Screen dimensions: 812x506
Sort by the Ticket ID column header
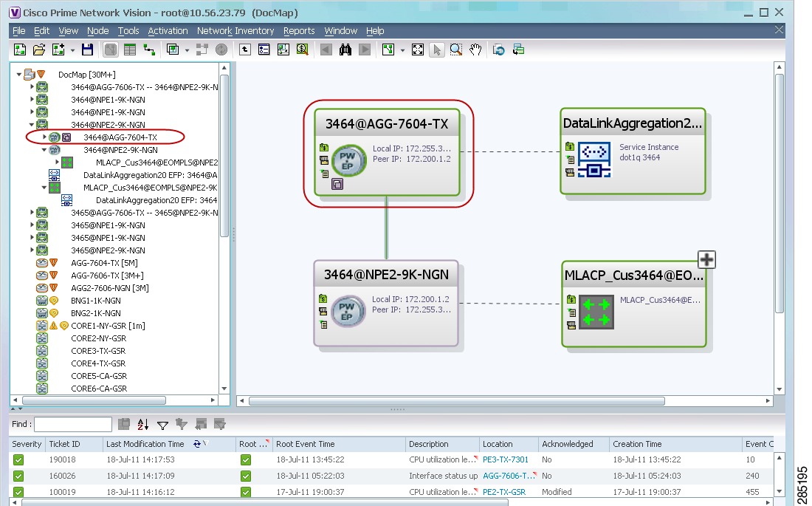[x=74, y=444]
